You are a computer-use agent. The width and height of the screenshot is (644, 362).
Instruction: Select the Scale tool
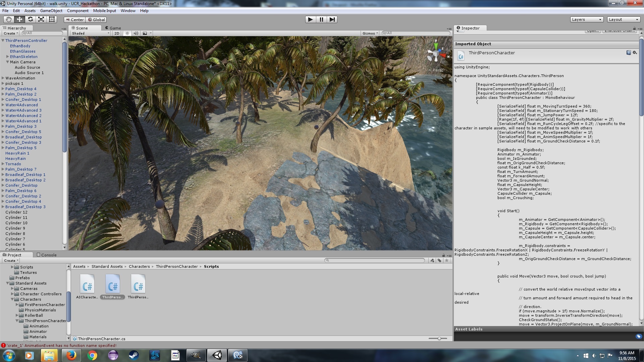point(41,19)
